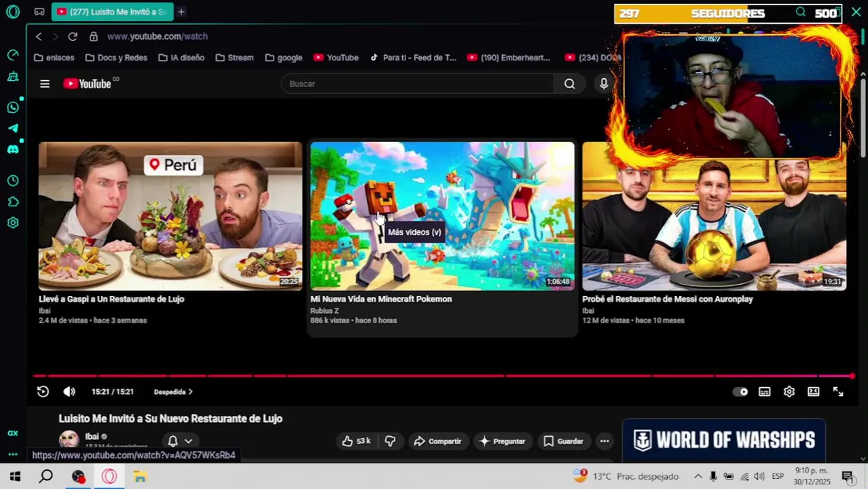
Task: Open Minecraft Pokemon video thumbnail
Action: 442,216
